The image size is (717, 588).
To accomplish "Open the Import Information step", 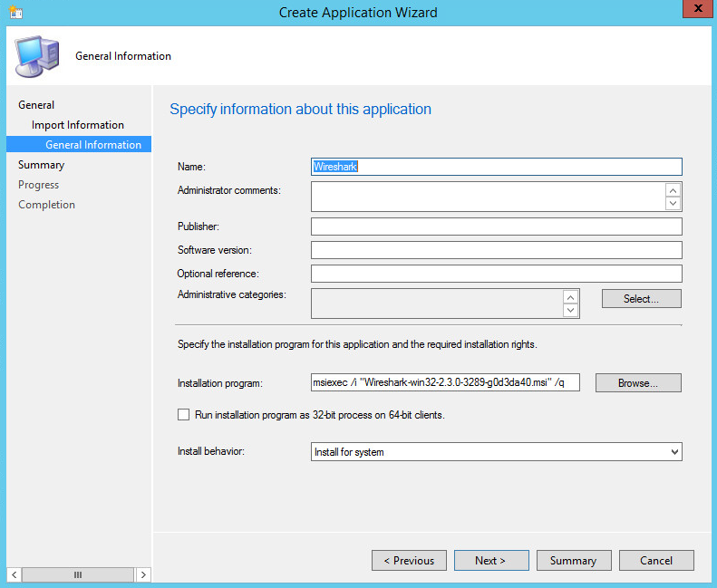I will point(78,125).
